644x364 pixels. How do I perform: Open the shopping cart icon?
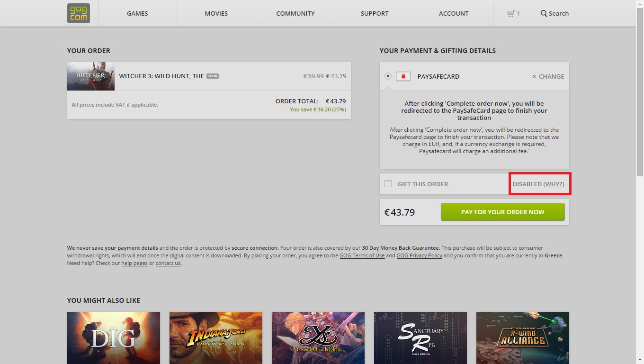click(510, 13)
